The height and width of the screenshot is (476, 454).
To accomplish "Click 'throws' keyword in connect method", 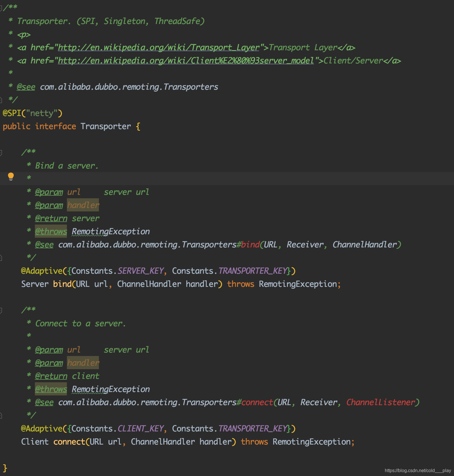I will [254, 442].
